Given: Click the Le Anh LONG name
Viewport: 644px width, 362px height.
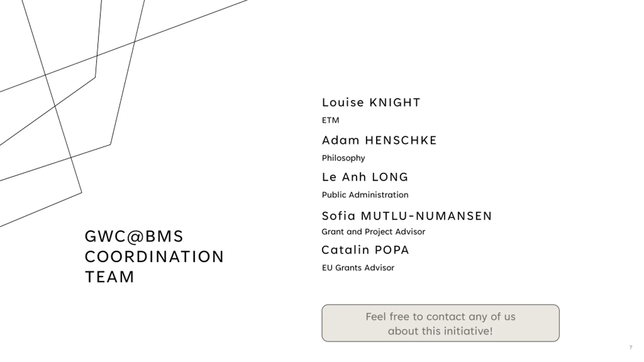Looking at the screenshot, I should pyautogui.click(x=365, y=177).
